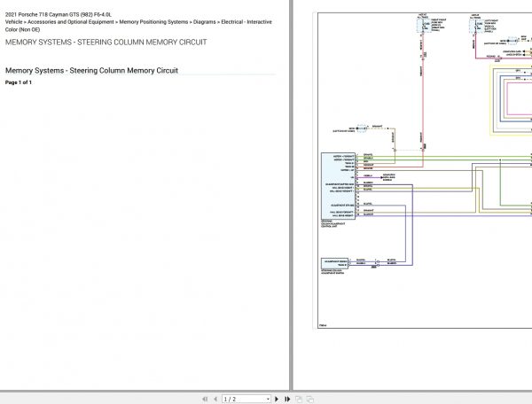This screenshot has height=404, width=532.
Task: Go to the first page
Action: tap(205, 399)
